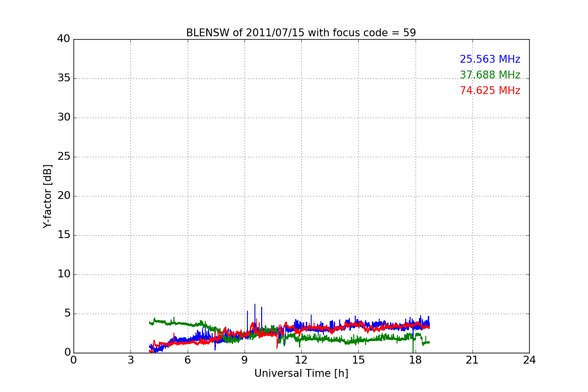Click x-axis tick label 3
This screenshot has height=392, width=588.
pyautogui.click(x=130, y=360)
